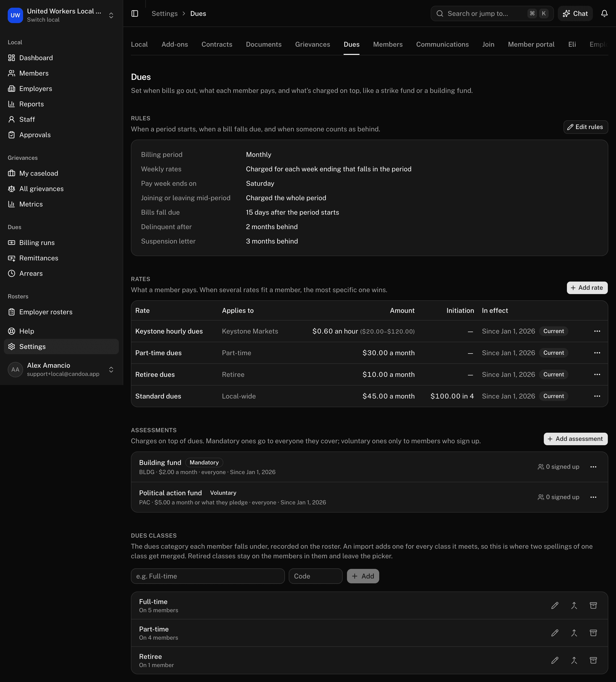Open My caseload in the sidebar
Image resolution: width=616 pixels, height=682 pixels.
[x=61, y=173]
